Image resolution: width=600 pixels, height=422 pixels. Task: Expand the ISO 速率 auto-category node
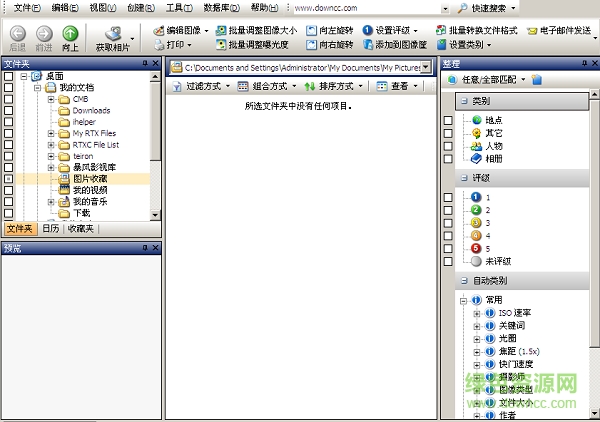pyautogui.click(x=477, y=314)
